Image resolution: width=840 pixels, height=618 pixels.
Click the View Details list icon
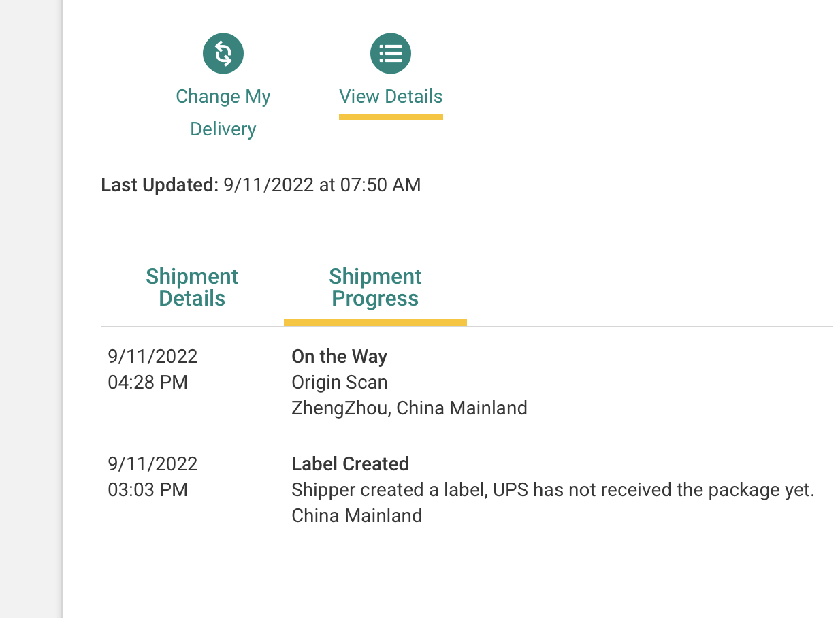[390, 54]
